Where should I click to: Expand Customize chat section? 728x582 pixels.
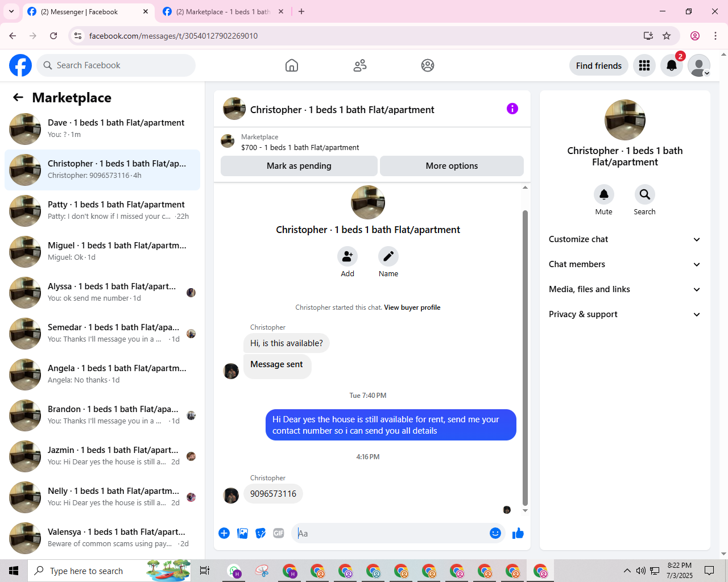point(625,239)
